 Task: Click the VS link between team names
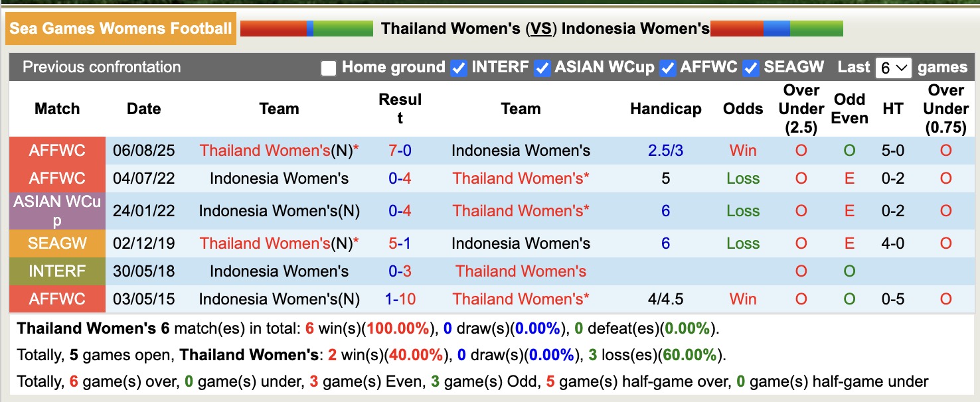pyautogui.click(x=538, y=29)
